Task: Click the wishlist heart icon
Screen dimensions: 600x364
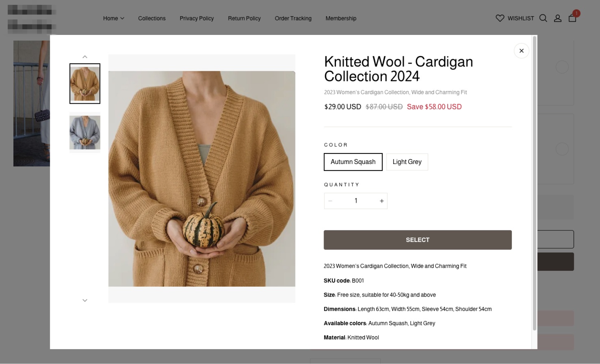Action: tap(500, 18)
